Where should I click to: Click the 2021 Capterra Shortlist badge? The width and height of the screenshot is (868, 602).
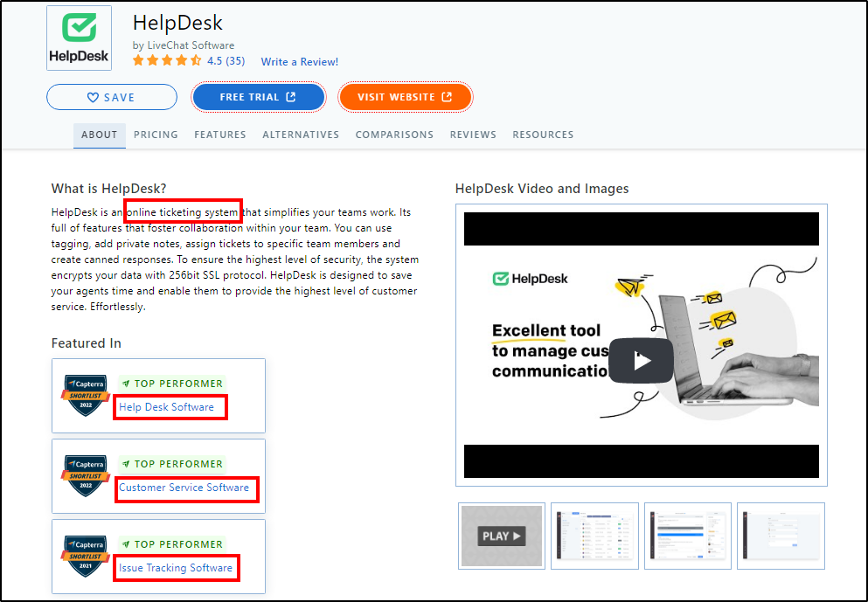pyautogui.click(x=85, y=556)
